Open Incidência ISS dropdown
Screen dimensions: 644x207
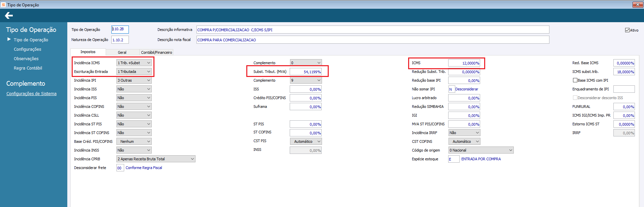pos(134,89)
